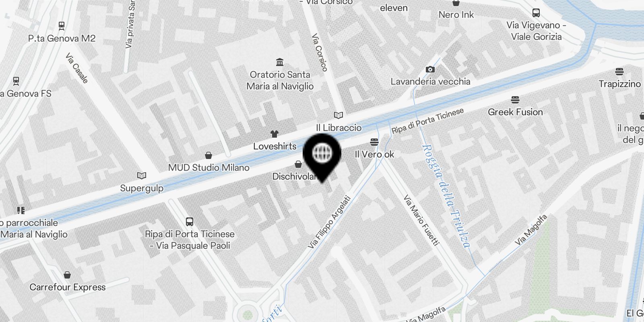Click the Supergulp bookshop icon

[x=141, y=175]
